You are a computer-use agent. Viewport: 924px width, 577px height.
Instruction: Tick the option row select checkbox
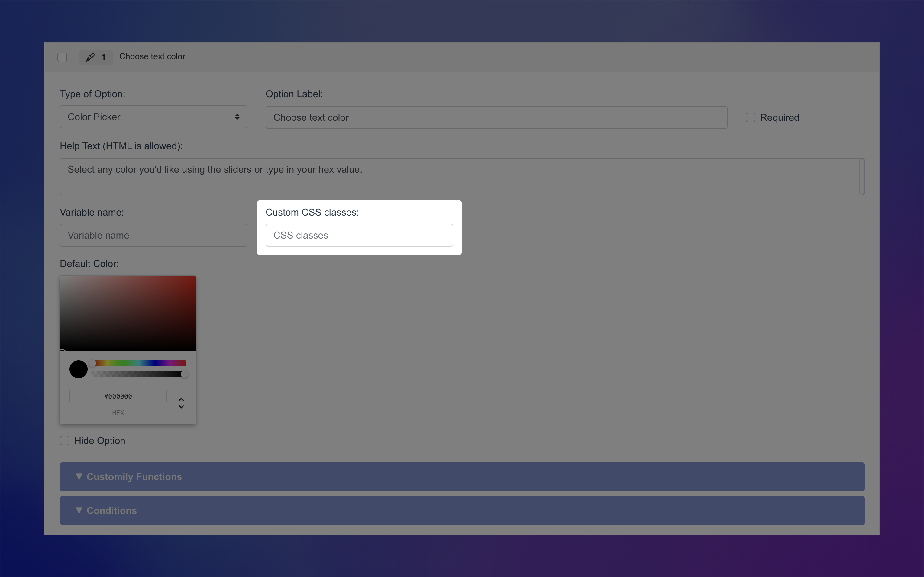pyautogui.click(x=62, y=57)
